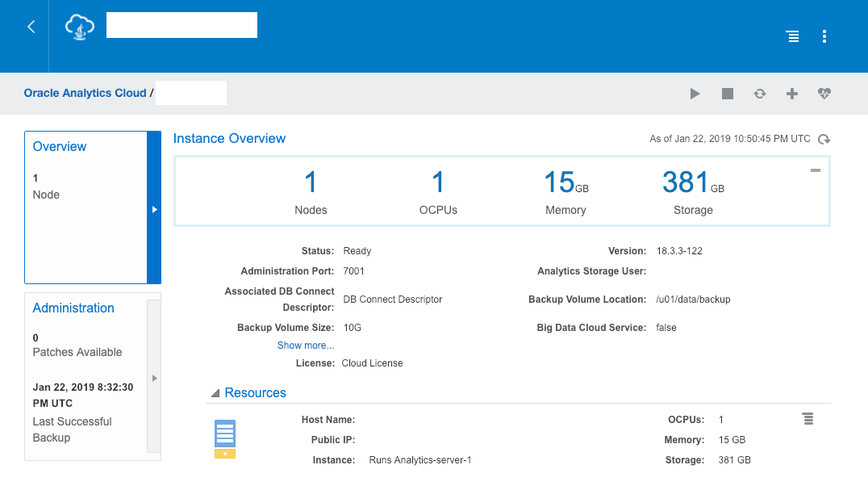Open the vertical three-dot options menu
This screenshot has height=486, width=868.
coord(824,36)
